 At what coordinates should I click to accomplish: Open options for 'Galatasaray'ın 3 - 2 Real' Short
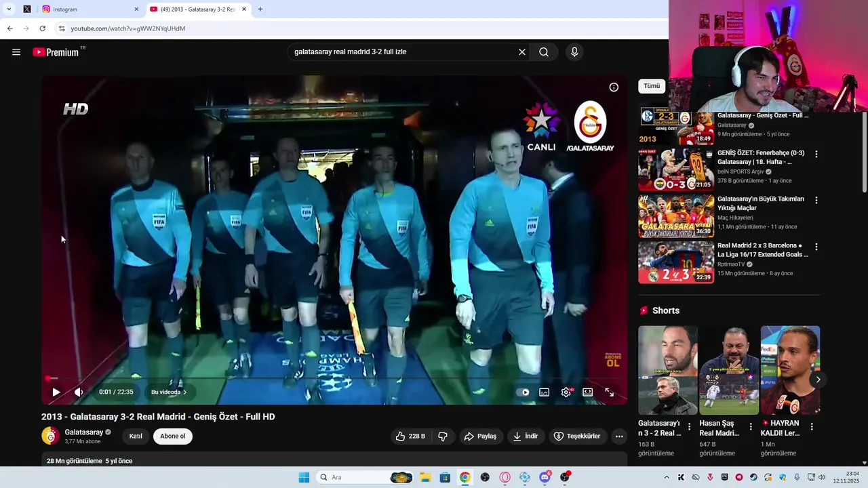coord(690,426)
